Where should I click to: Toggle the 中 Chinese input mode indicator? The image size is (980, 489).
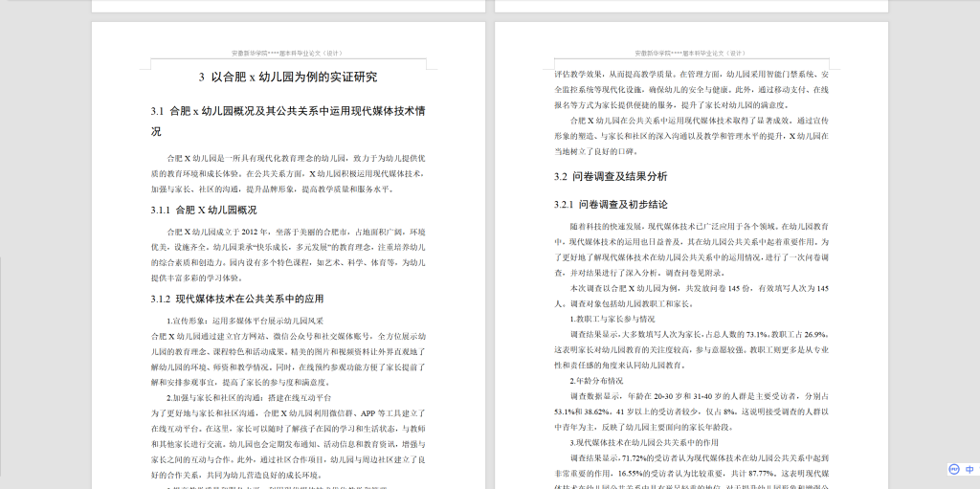pyautogui.click(x=970, y=469)
